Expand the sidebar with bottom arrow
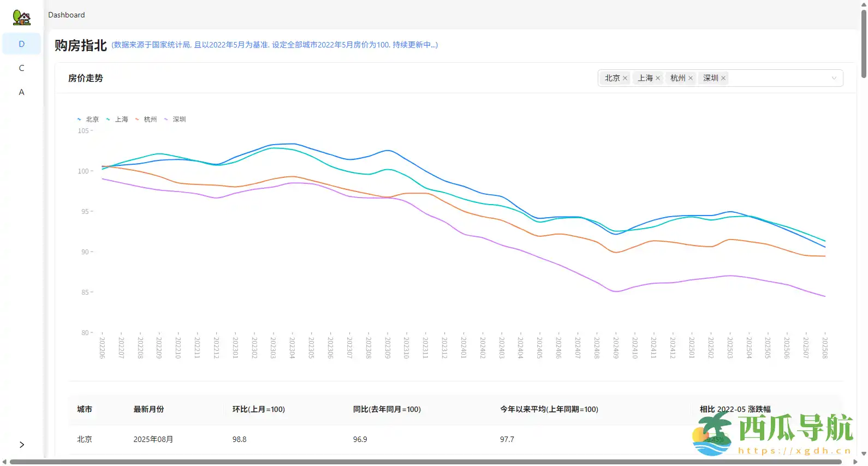Image resolution: width=868 pixels, height=466 pixels. (22, 445)
